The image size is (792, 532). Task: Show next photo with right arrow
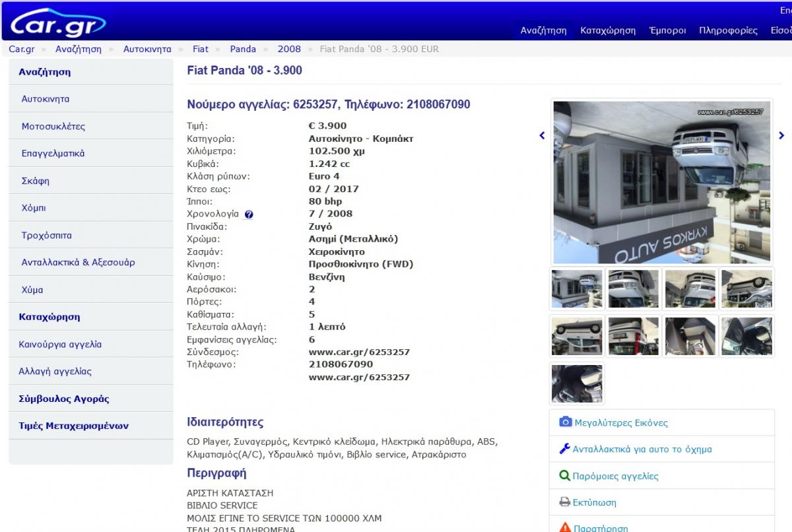781,135
